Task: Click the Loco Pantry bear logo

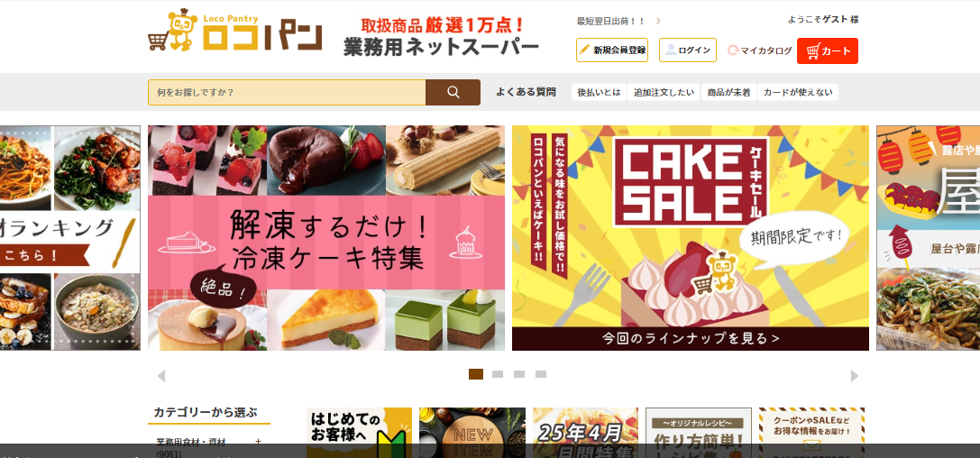Action: pos(234,30)
